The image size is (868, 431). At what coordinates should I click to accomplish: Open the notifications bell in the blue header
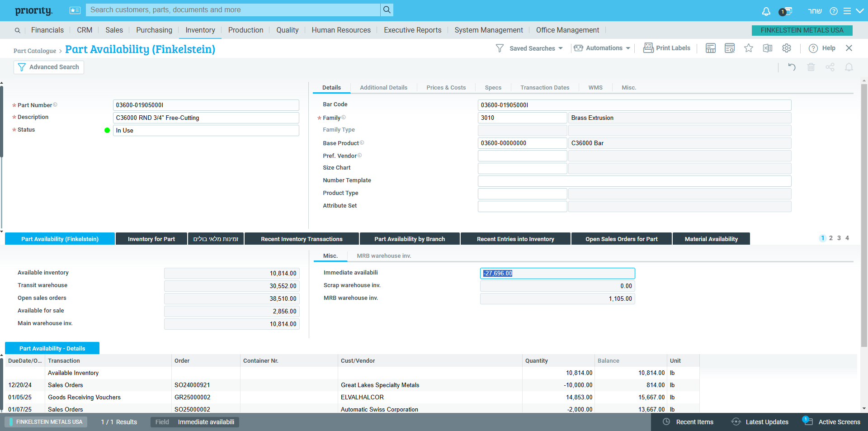tap(766, 11)
